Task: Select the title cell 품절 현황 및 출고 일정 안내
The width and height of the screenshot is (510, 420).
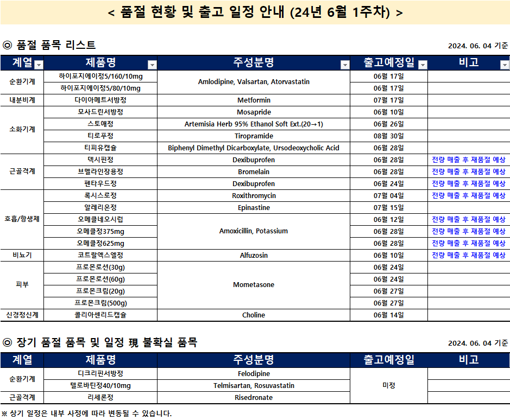Action: [255, 12]
